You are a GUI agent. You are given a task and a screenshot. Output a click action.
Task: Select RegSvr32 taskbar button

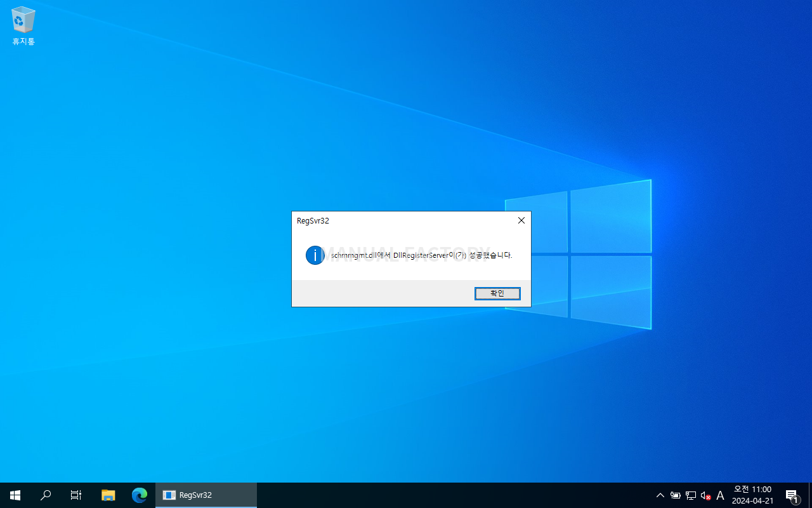[206, 495]
